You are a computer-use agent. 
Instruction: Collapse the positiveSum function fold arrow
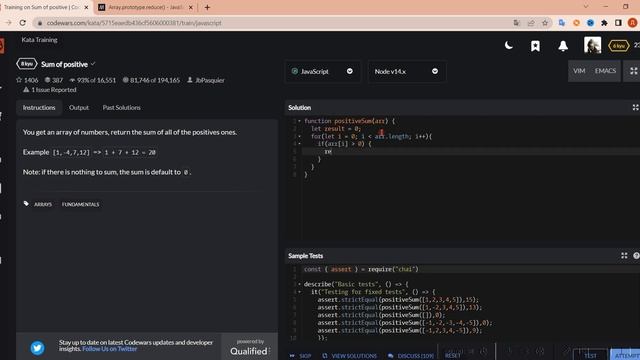coord(299,121)
